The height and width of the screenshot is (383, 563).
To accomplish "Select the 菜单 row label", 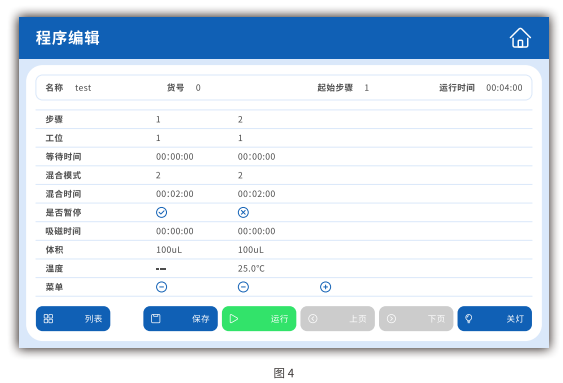I will pyautogui.click(x=54, y=287).
